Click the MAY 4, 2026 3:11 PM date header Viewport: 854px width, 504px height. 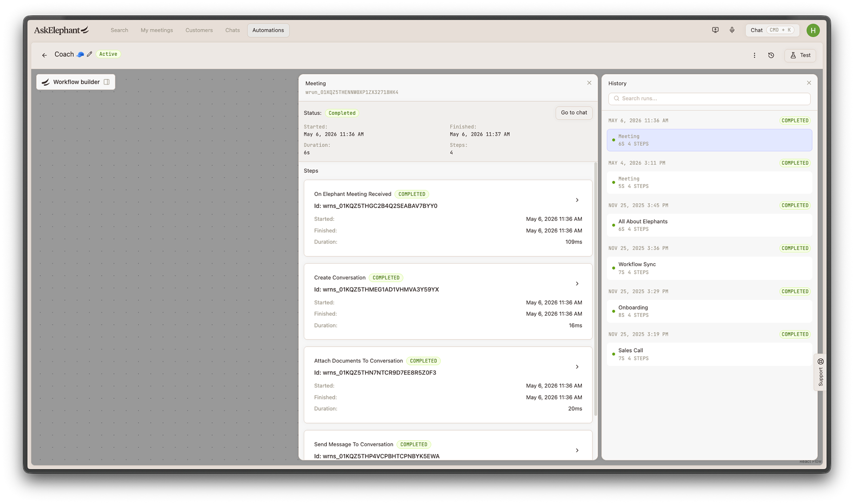tap(637, 163)
